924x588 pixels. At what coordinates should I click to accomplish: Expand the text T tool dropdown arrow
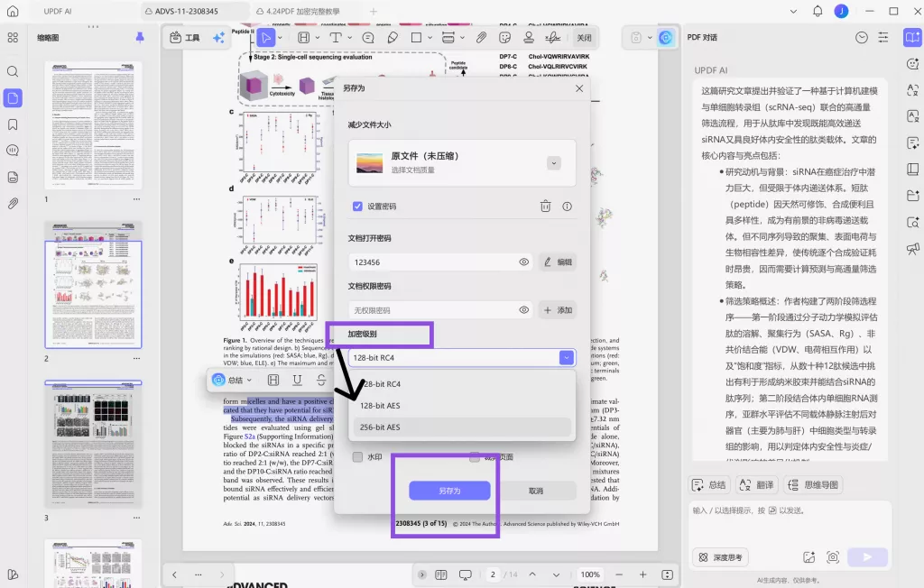tap(349, 38)
